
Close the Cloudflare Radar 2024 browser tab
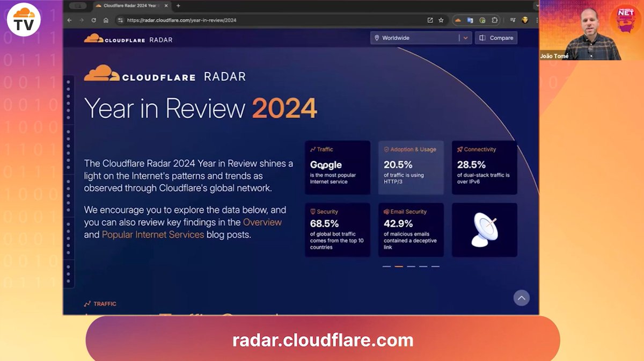pyautogui.click(x=165, y=5)
